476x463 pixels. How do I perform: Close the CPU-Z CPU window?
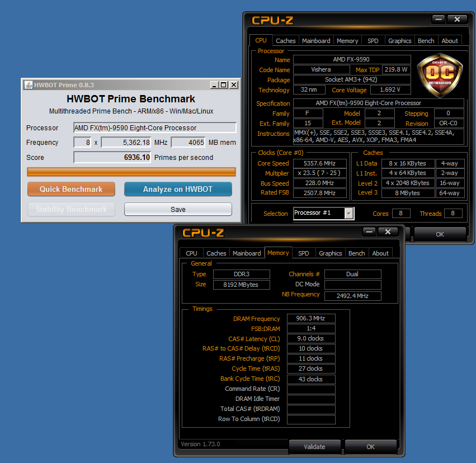click(x=457, y=20)
